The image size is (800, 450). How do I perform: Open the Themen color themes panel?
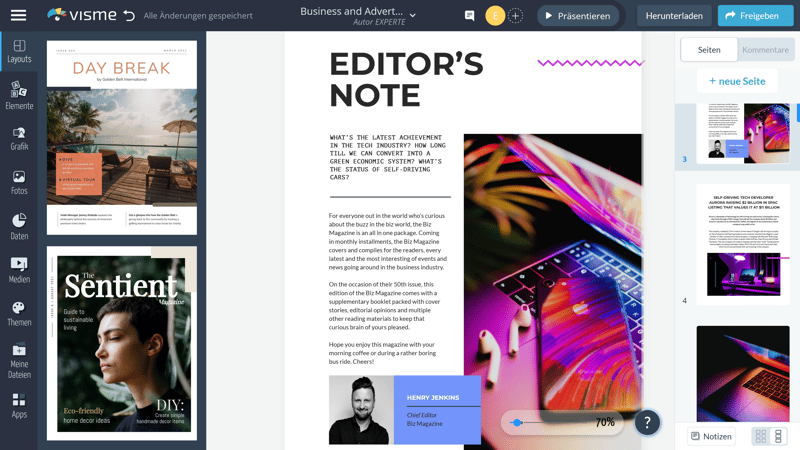[x=19, y=314]
